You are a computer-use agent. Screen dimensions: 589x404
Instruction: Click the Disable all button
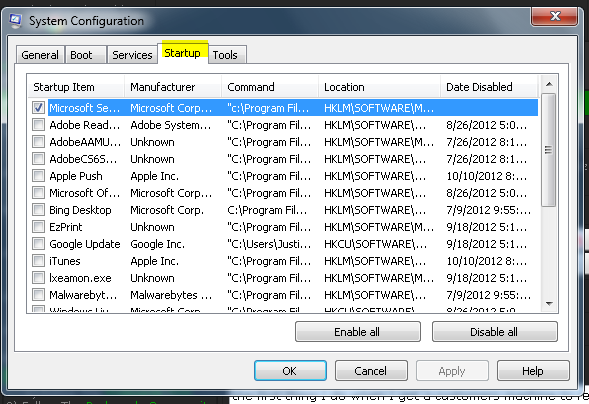pos(494,332)
